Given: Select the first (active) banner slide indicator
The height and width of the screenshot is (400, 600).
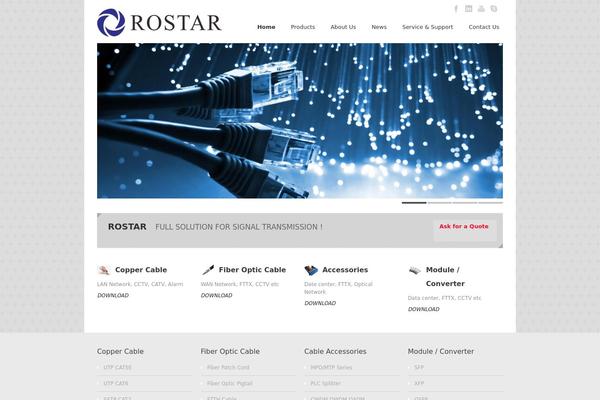Looking at the screenshot, I should coord(414,202).
